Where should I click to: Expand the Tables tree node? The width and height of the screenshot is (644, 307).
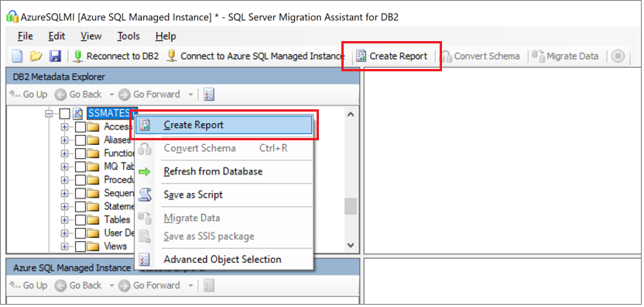(x=64, y=220)
